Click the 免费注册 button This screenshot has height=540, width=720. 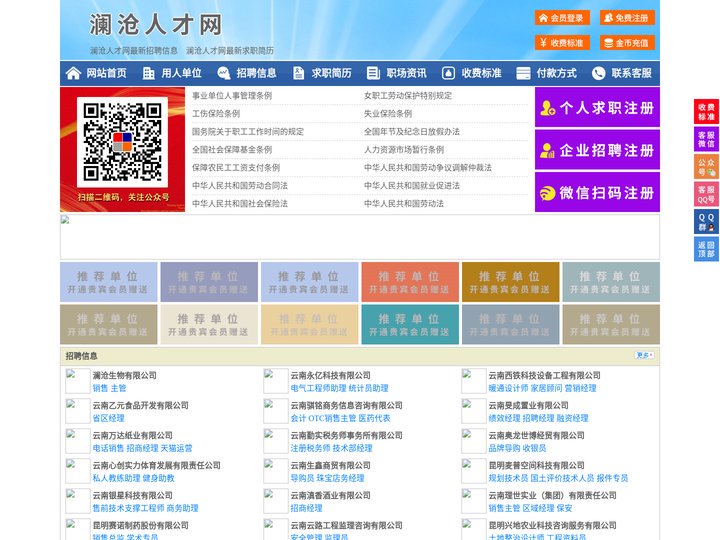pyautogui.click(x=627, y=18)
